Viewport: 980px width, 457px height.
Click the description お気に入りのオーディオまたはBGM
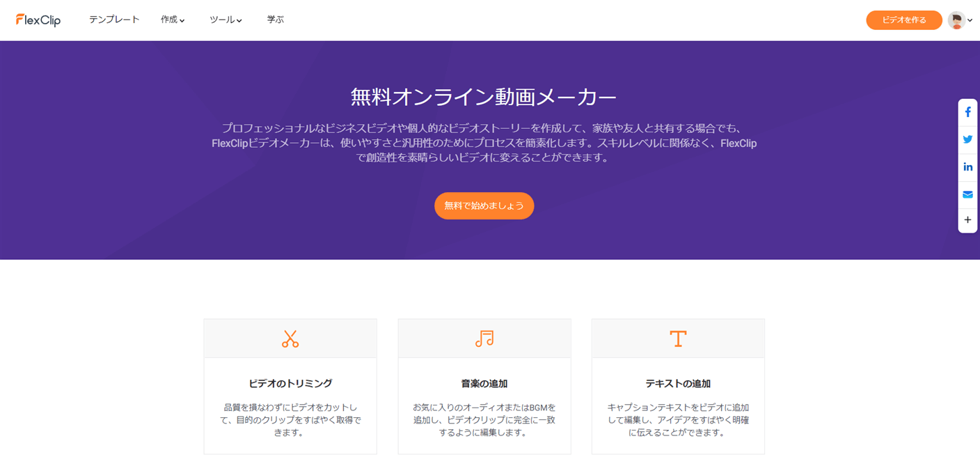[484, 420]
